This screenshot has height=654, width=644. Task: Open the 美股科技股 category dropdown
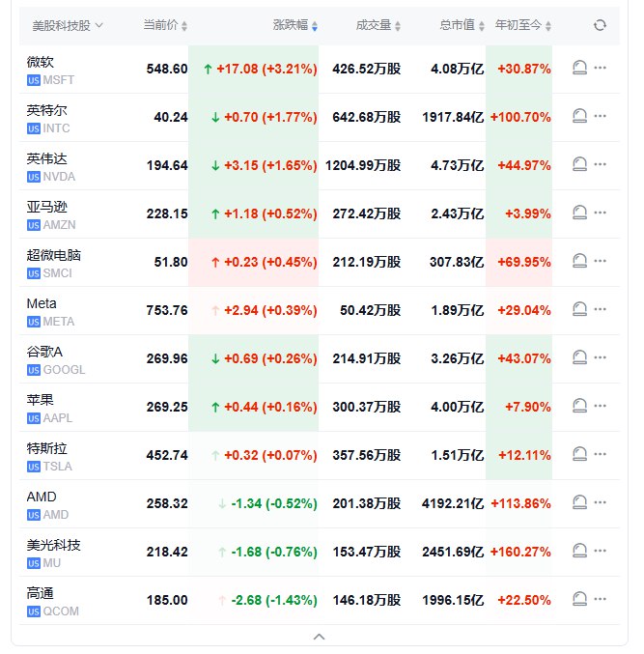coord(68,26)
